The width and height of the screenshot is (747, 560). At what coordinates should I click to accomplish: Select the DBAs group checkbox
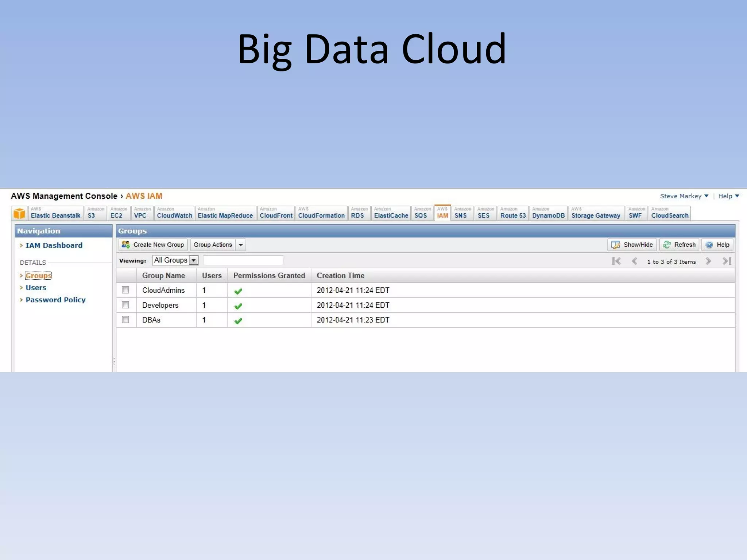(x=125, y=319)
